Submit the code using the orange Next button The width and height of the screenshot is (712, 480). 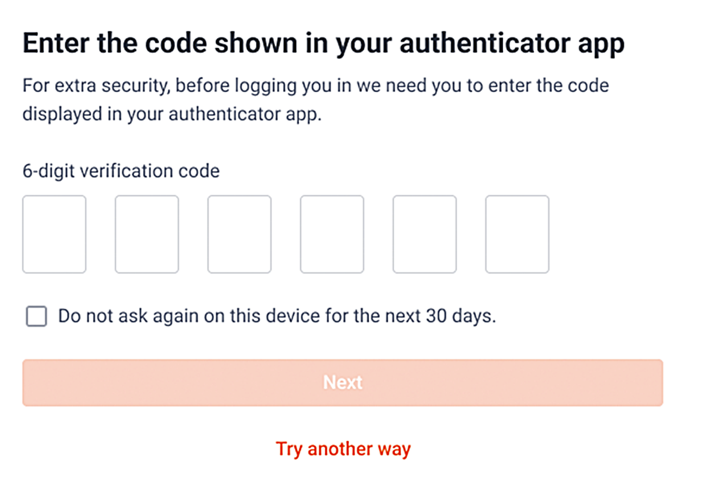(x=342, y=383)
